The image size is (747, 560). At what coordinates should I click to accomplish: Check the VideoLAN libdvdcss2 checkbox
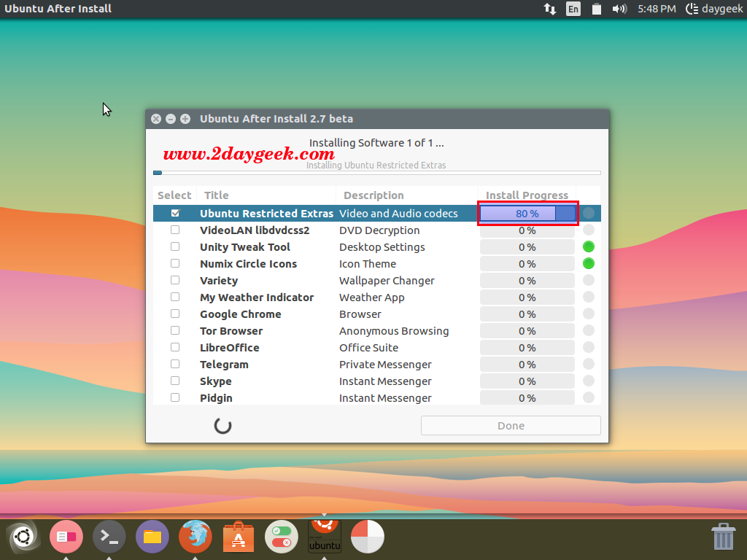pos(175,230)
